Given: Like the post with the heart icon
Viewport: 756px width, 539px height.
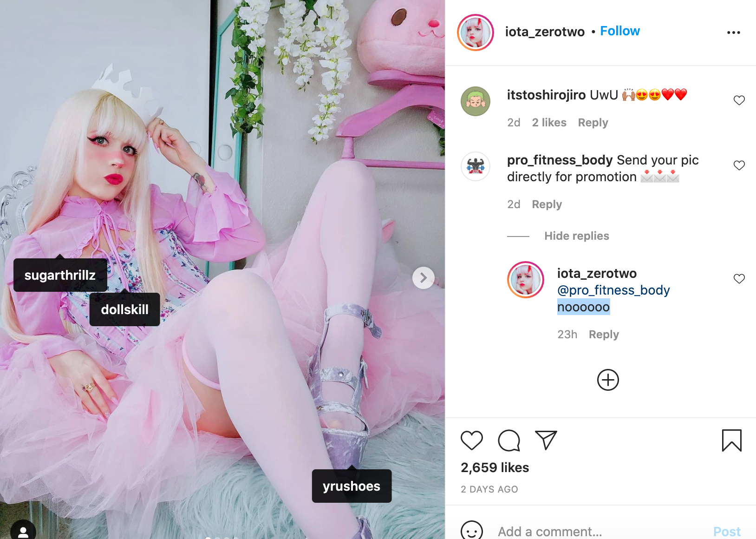Looking at the screenshot, I should pos(472,440).
